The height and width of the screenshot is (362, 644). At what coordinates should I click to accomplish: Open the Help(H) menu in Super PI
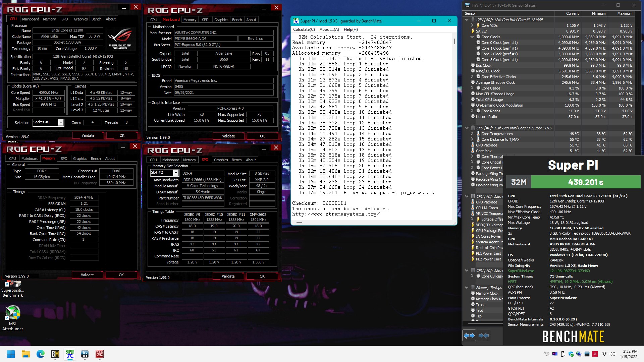click(x=351, y=29)
